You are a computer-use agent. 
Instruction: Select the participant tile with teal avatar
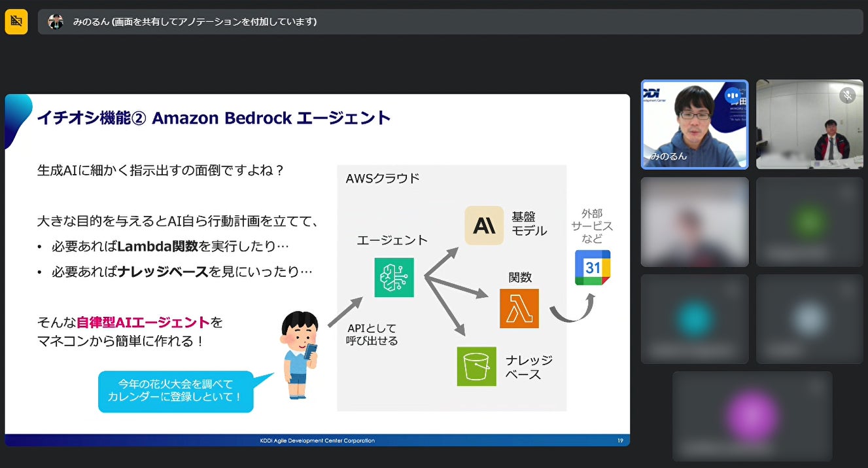695,319
